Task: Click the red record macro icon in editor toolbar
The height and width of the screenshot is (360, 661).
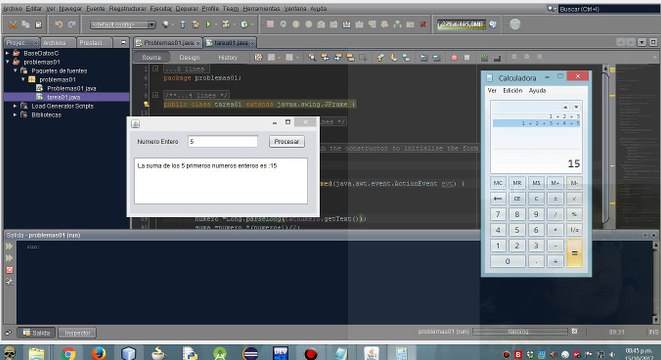Action: click(x=454, y=57)
